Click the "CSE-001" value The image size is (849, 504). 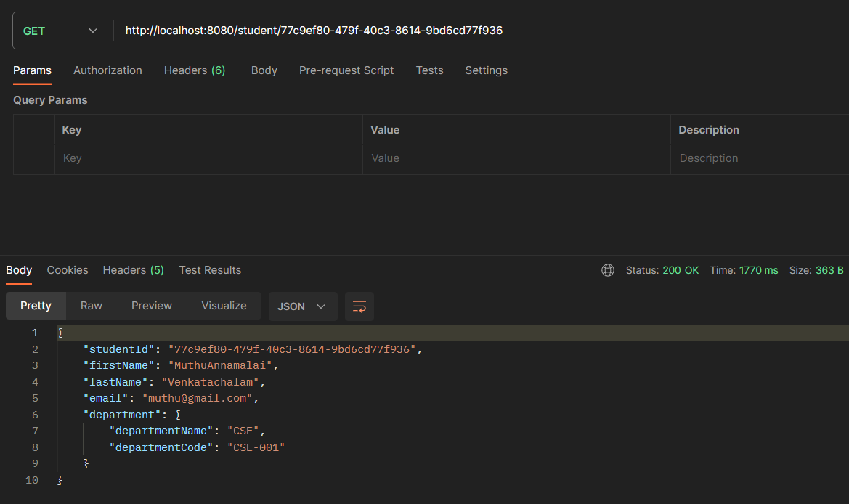256,447
